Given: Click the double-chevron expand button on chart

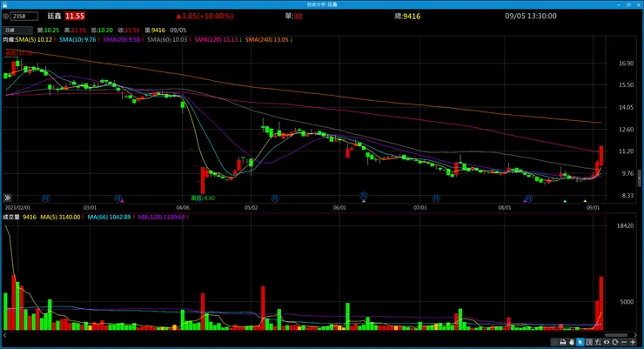Looking at the screenshot, I should coord(7,198).
